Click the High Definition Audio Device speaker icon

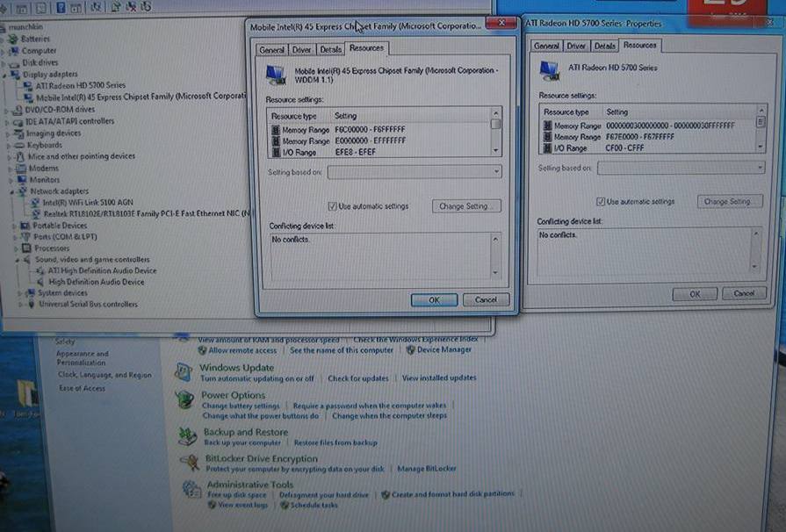tap(40, 282)
